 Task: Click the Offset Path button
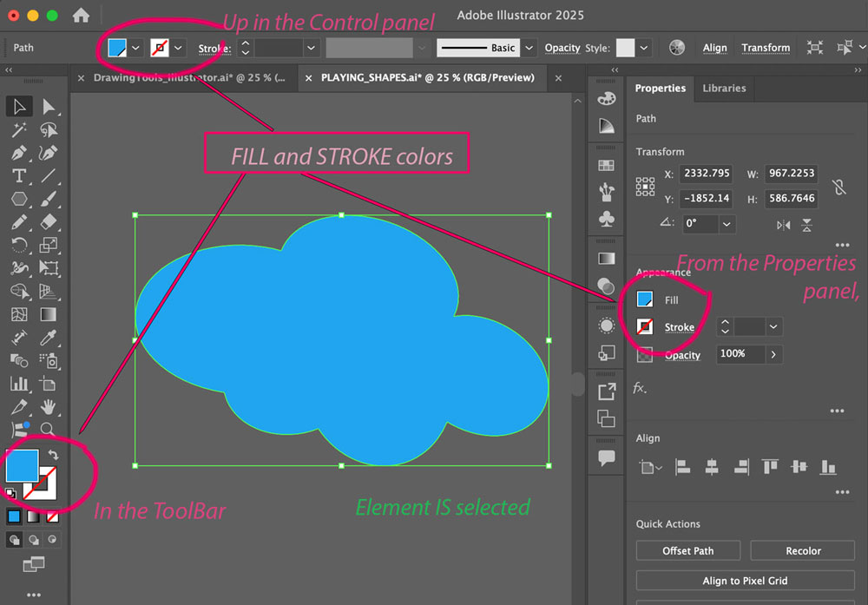coord(687,550)
